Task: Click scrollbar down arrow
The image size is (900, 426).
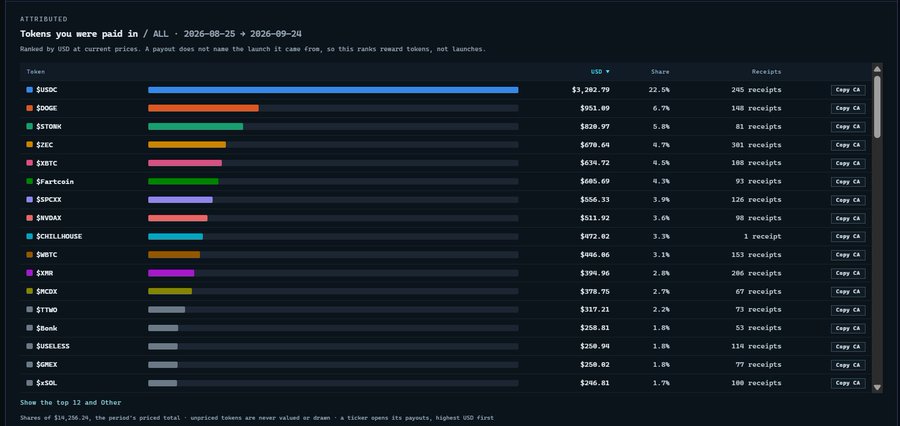Action: [877, 388]
